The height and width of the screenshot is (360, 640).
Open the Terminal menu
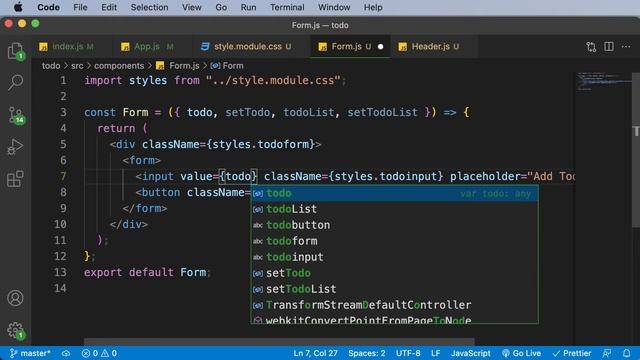[287, 7]
